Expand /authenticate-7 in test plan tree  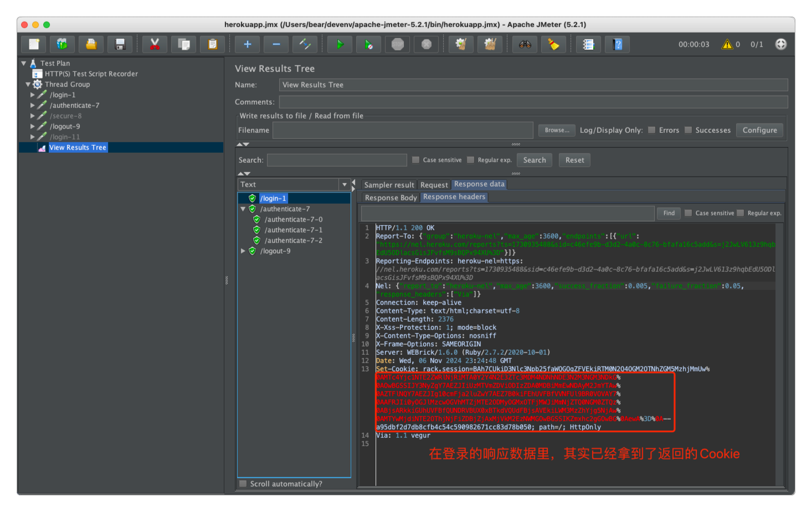32,105
